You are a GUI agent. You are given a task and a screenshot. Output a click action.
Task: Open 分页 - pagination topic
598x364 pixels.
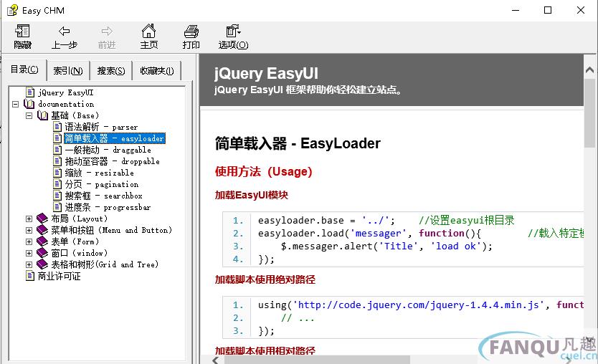pos(101,184)
